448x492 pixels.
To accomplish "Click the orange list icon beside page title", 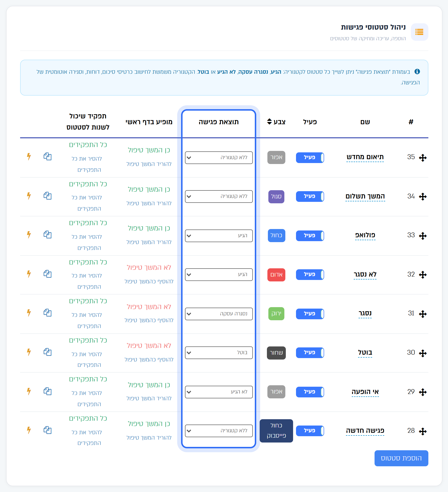I will click(419, 32).
